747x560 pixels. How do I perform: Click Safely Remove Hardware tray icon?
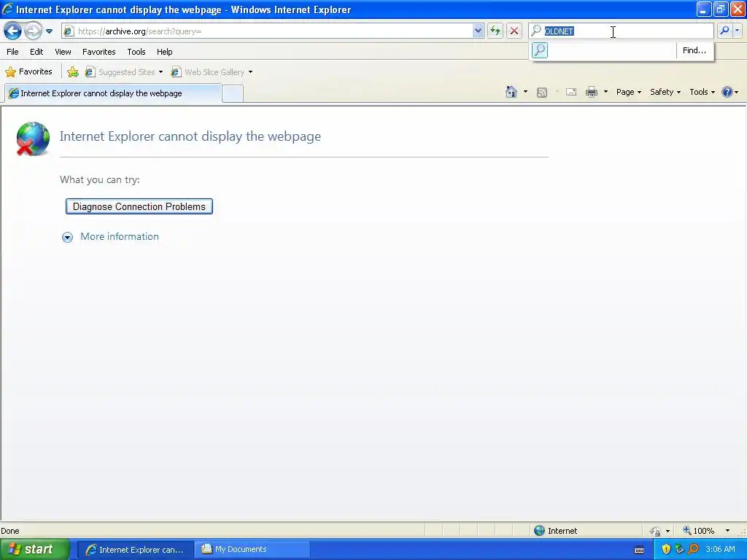679,550
